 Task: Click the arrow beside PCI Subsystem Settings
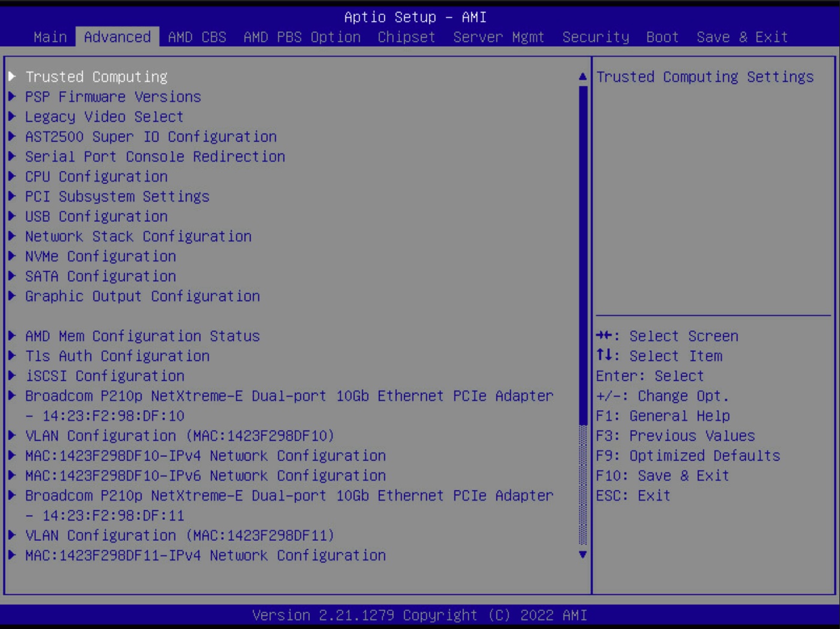(x=12, y=195)
